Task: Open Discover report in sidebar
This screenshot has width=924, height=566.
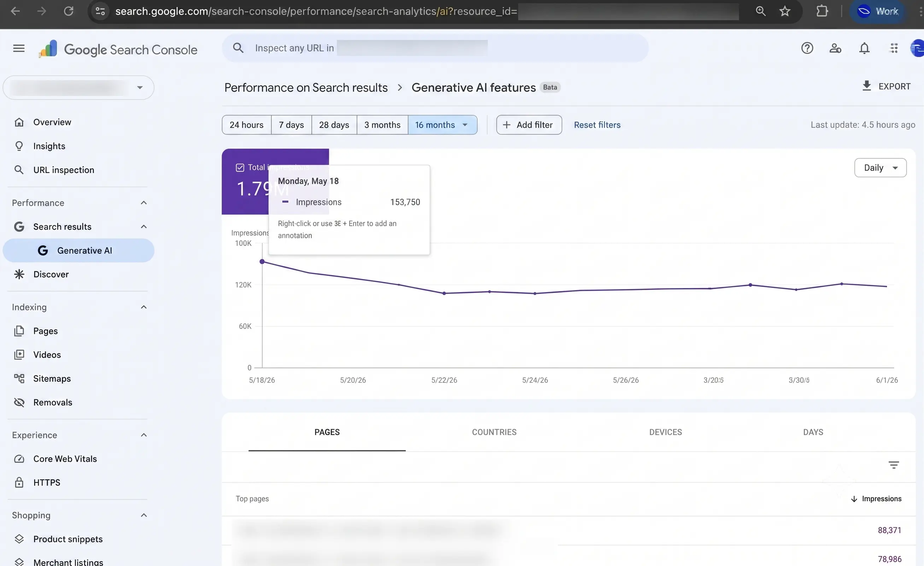Action: click(x=51, y=275)
